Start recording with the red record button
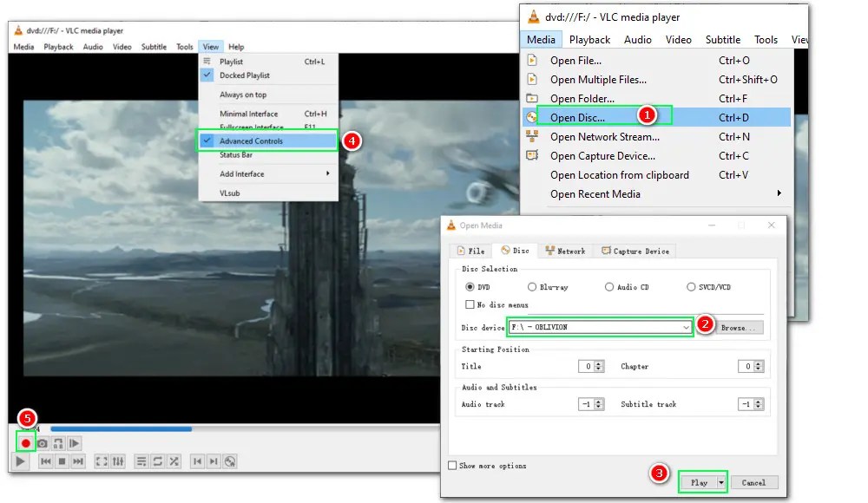868x503 pixels. tap(25, 442)
